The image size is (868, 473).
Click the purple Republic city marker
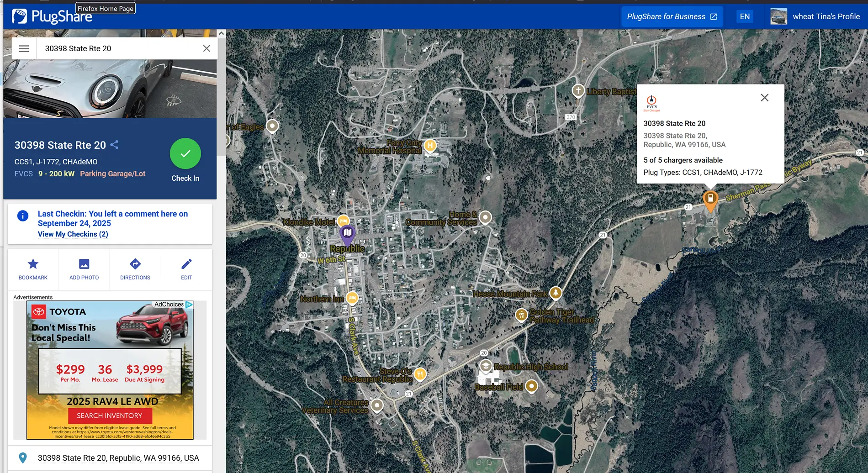[x=348, y=234]
